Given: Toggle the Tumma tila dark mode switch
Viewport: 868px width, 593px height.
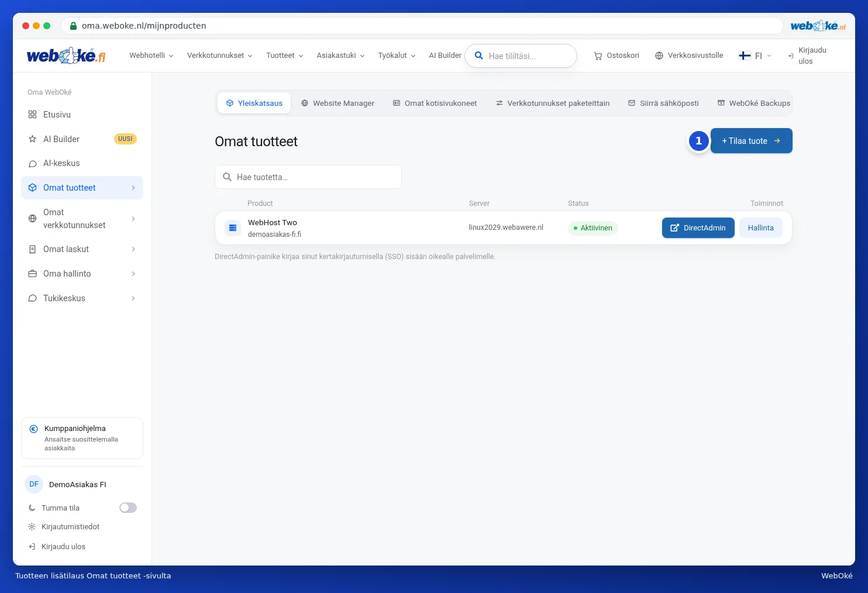Looking at the screenshot, I should coord(128,508).
